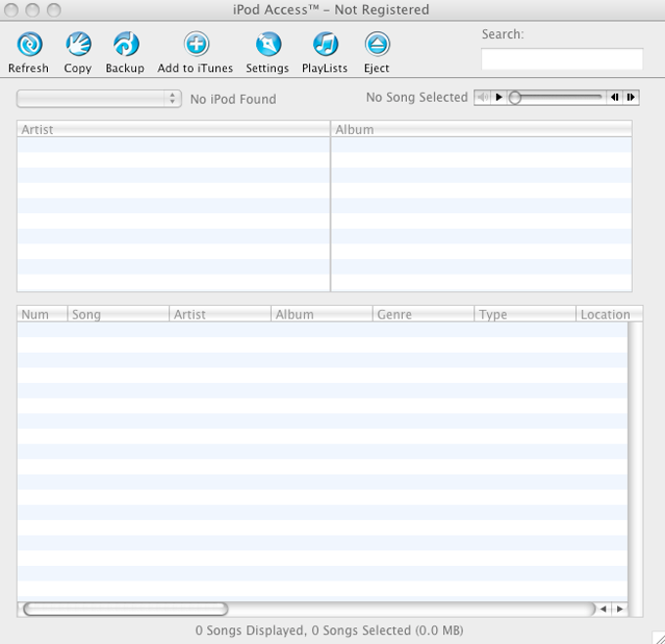Click the mute speaker button in player

pyautogui.click(x=483, y=98)
